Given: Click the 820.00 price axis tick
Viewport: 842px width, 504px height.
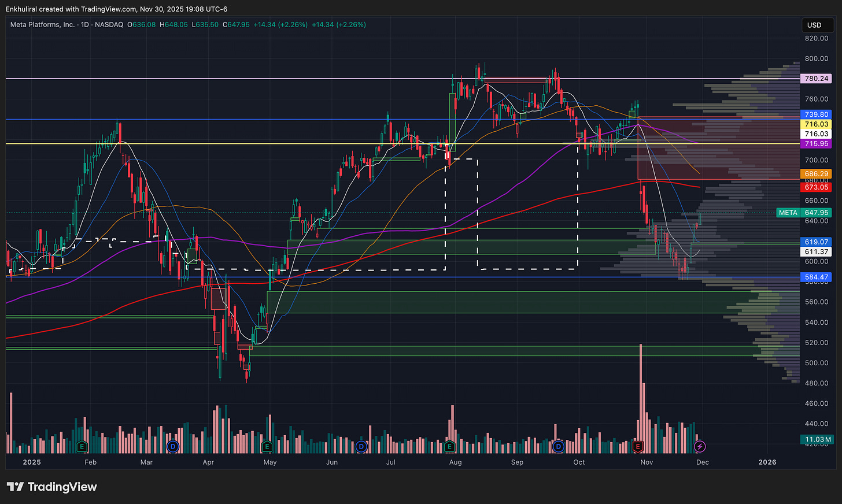Looking at the screenshot, I should pyautogui.click(x=817, y=38).
